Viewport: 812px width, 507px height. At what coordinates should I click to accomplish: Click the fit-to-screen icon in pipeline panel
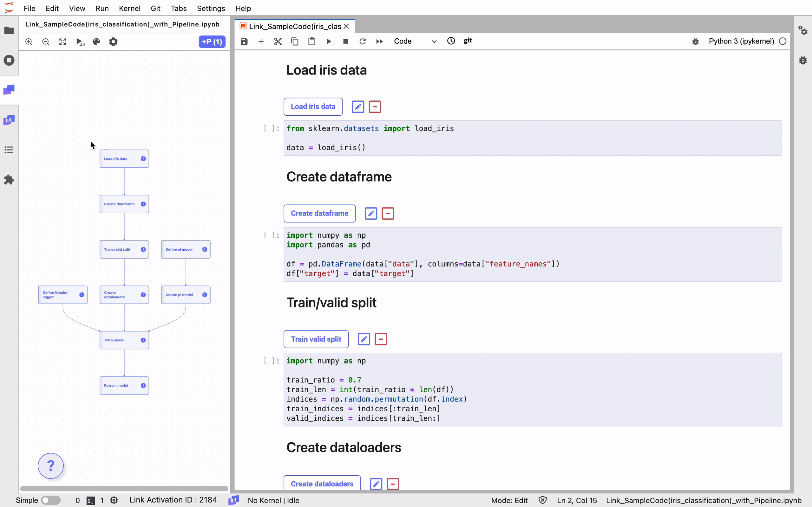[x=63, y=42]
